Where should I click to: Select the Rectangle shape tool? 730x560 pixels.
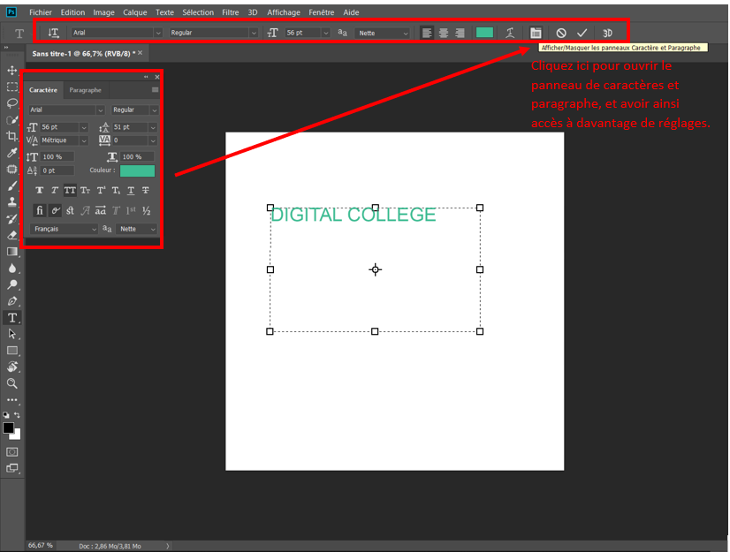click(12, 351)
